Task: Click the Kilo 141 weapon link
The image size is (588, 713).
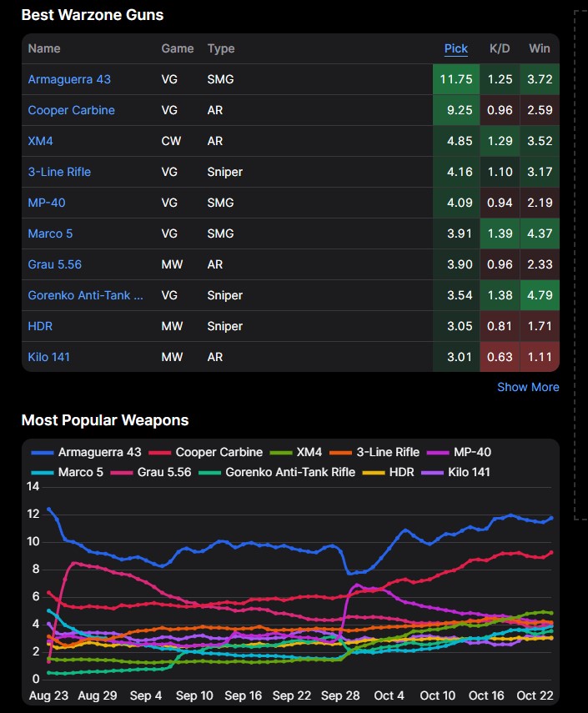Action: point(48,357)
